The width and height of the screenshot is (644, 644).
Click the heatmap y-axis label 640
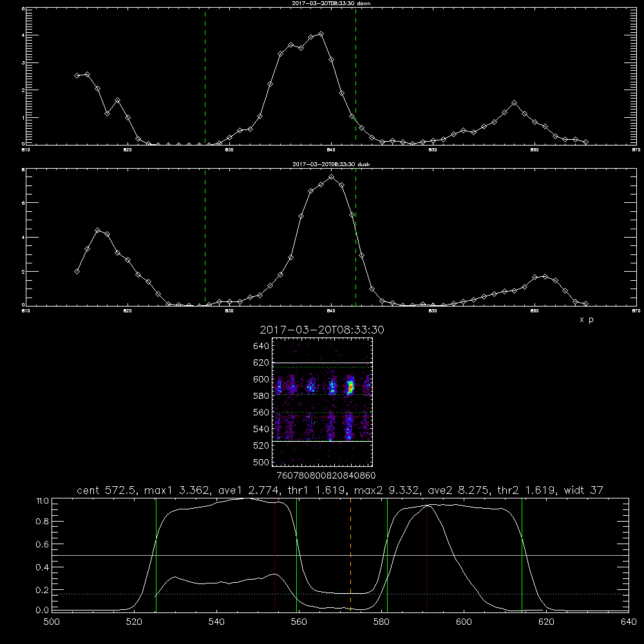[x=261, y=346]
